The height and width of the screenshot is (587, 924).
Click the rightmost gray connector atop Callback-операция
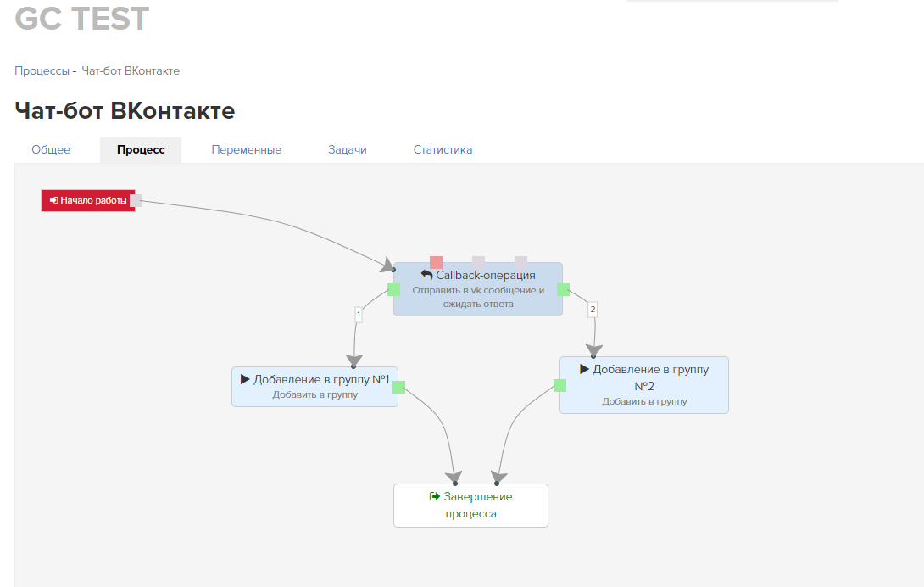521,262
